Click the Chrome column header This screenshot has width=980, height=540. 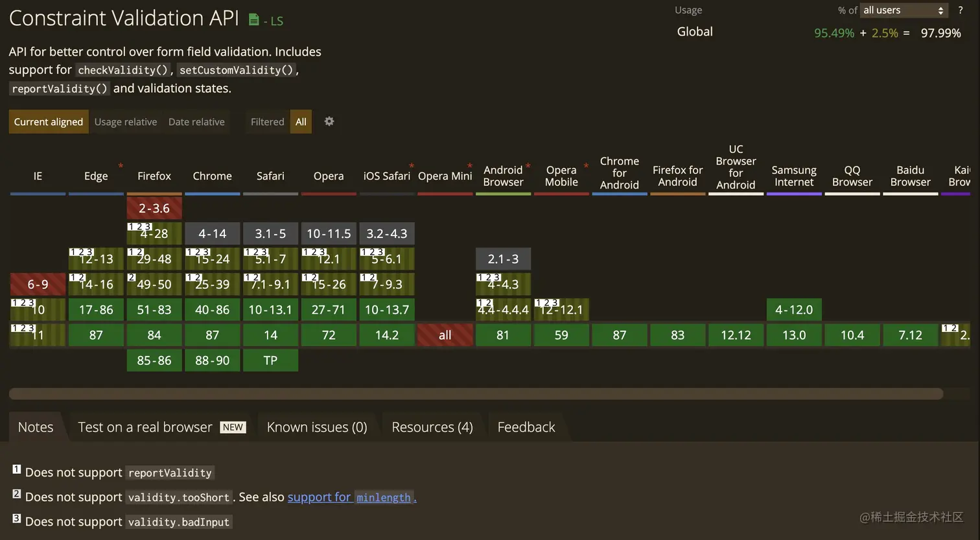[212, 176]
